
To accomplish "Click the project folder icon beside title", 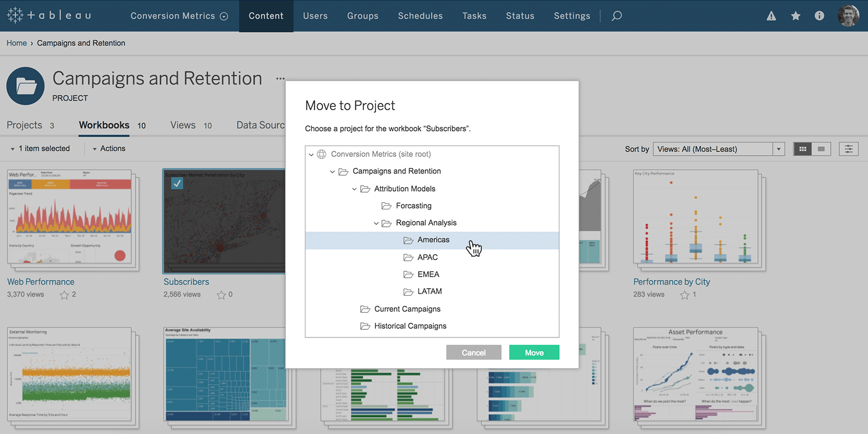I will click(x=25, y=86).
